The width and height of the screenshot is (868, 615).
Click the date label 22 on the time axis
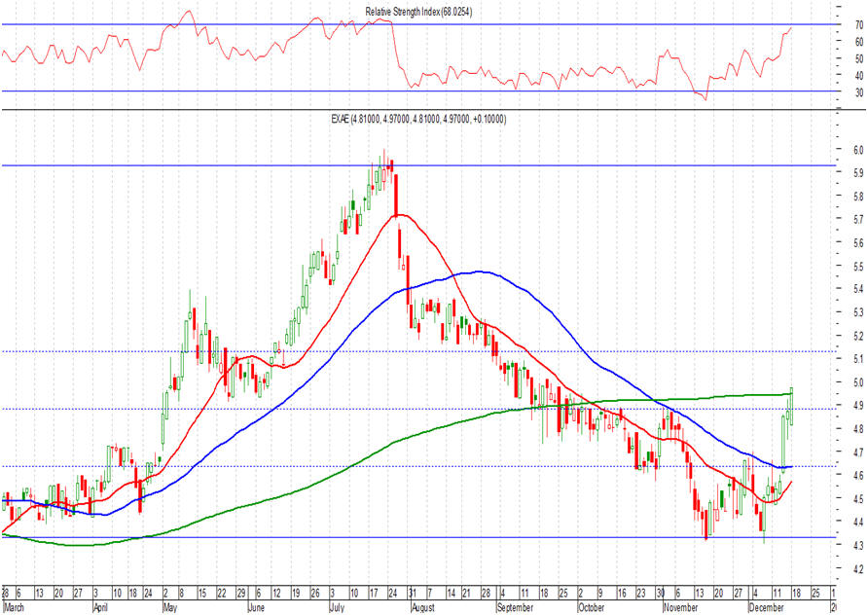(222, 594)
